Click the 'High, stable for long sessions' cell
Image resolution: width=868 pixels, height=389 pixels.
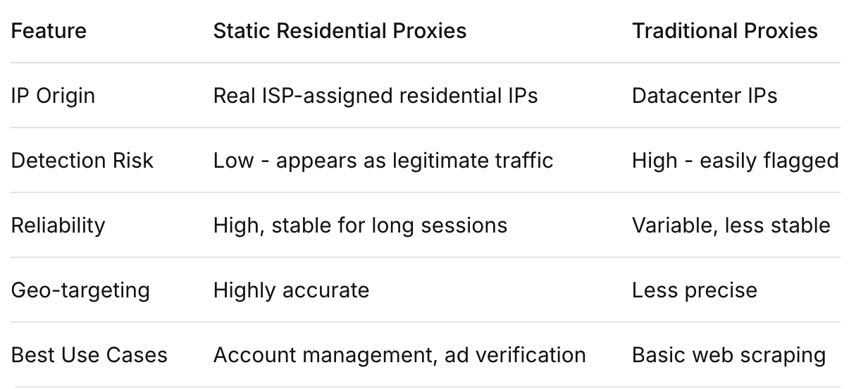pyautogui.click(x=360, y=226)
